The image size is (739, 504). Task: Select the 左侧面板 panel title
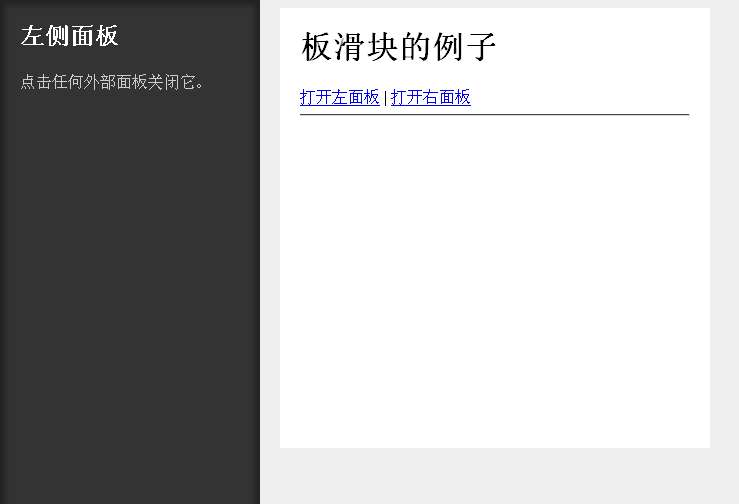69,36
